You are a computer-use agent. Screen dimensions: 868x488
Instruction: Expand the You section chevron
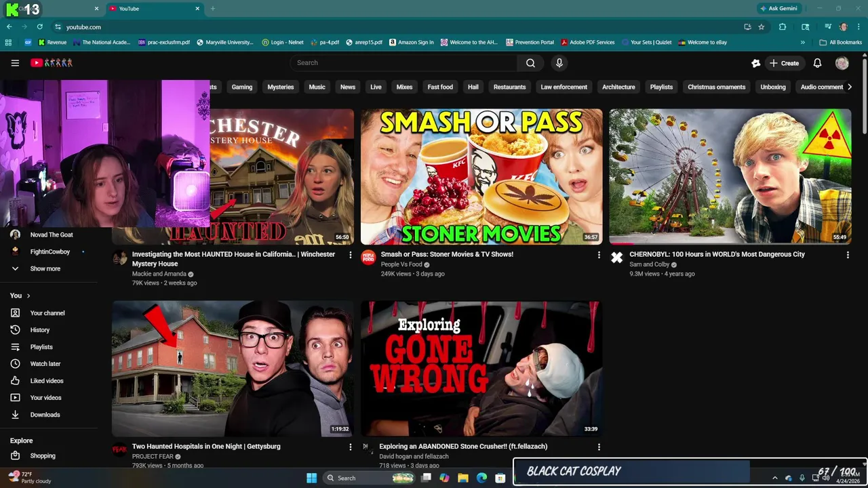pos(28,296)
